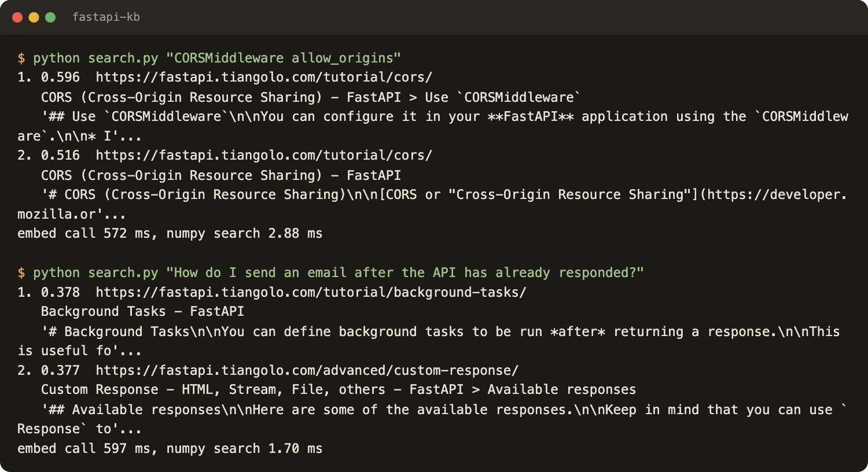This screenshot has width=868, height=472.
Task: Click the score 0.377
Action: [x=60, y=370]
